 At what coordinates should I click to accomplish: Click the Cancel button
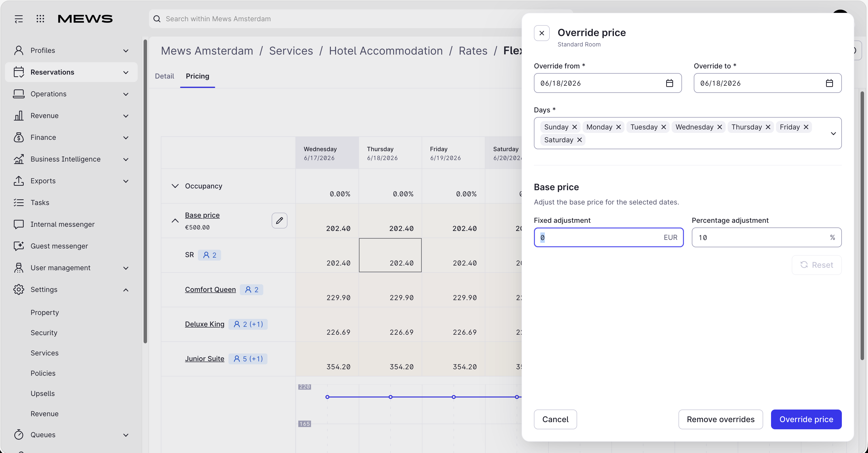(x=555, y=419)
